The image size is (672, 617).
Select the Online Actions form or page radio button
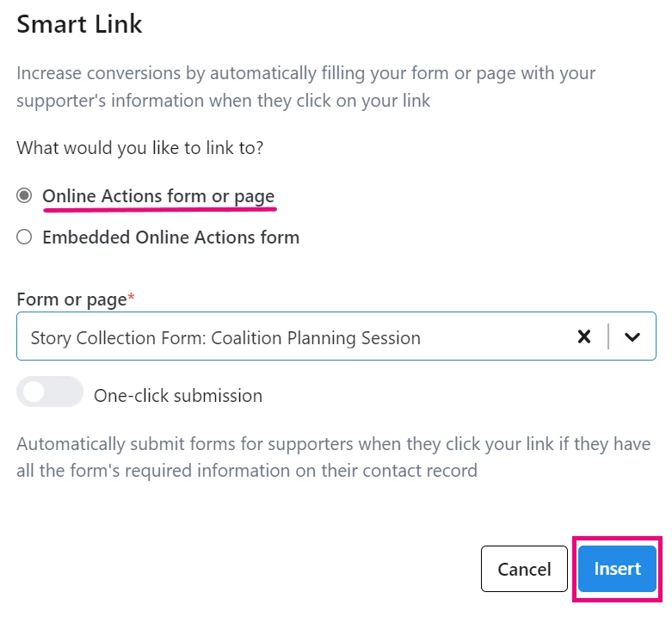point(24,196)
